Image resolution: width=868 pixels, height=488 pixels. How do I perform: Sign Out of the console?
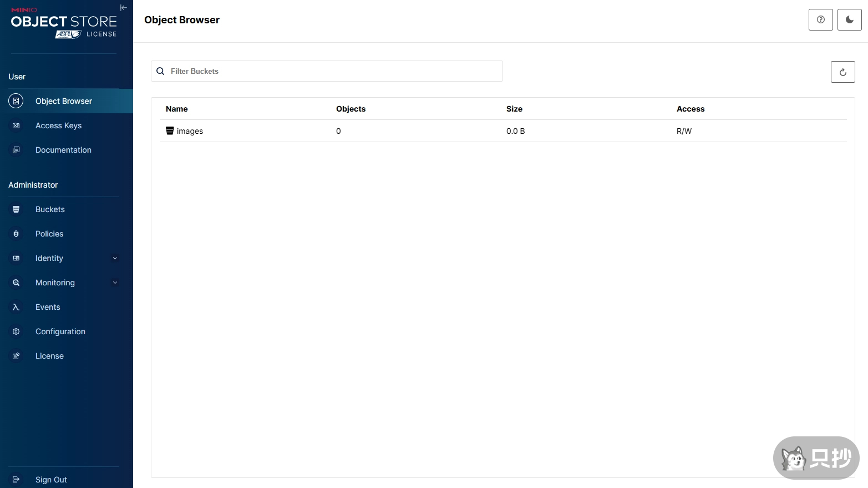click(x=51, y=480)
